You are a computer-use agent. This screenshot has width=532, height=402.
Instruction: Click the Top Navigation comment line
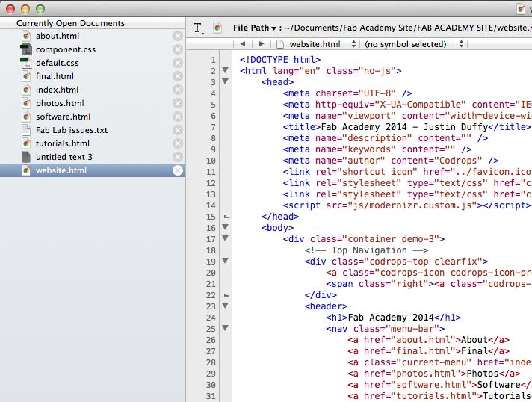pyautogui.click(x=366, y=250)
